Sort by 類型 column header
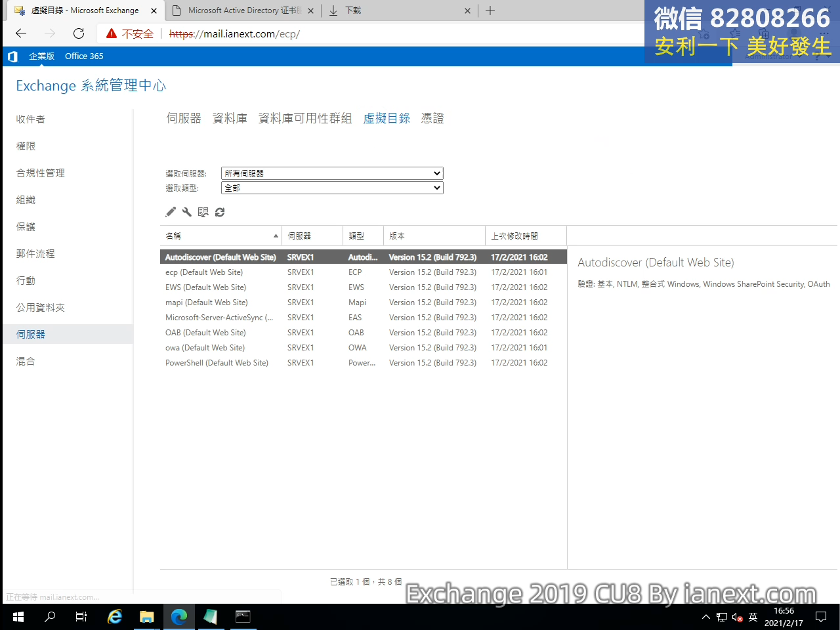This screenshot has height=630, width=840. click(x=363, y=236)
